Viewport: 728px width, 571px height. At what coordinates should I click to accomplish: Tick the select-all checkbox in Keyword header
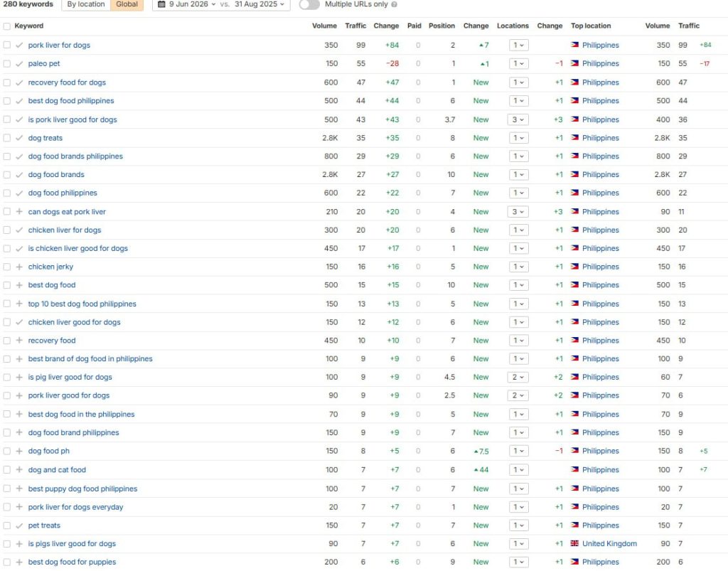[6, 26]
